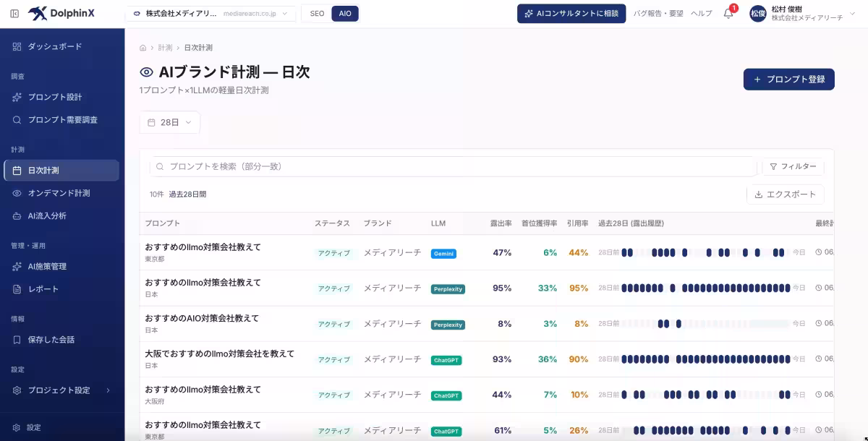This screenshot has height=441, width=868.
Task: Click the 47% exposure rate value
Action: [x=502, y=253]
